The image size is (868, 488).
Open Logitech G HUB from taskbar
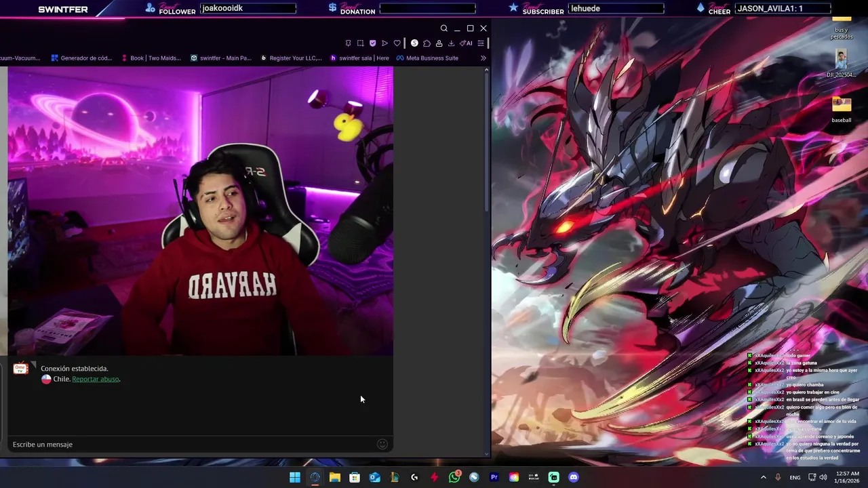coord(414,477)
